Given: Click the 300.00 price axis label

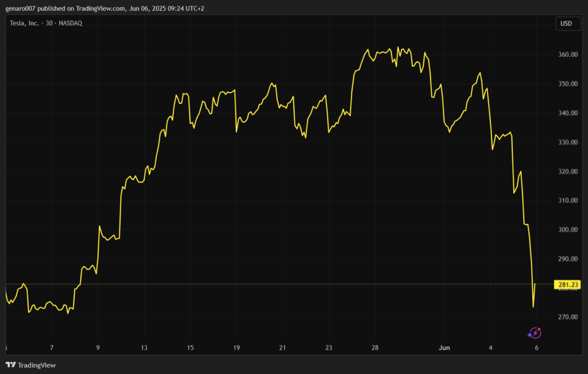Looking at the screenshot, I should [566, 230].
